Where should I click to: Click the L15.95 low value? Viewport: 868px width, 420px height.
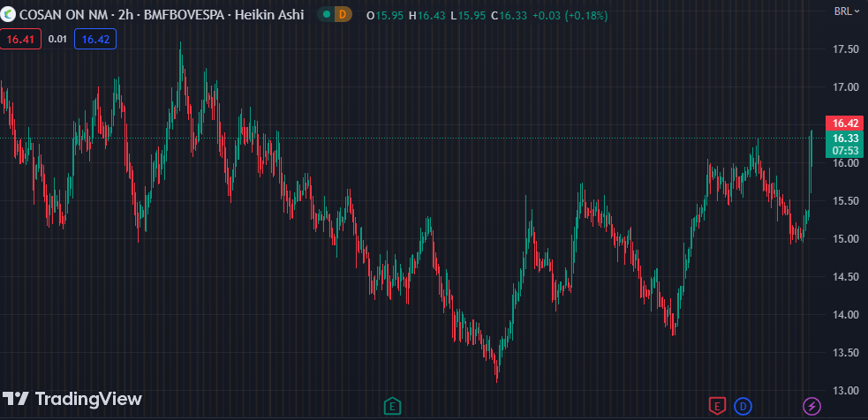click(x=468, y=16)
